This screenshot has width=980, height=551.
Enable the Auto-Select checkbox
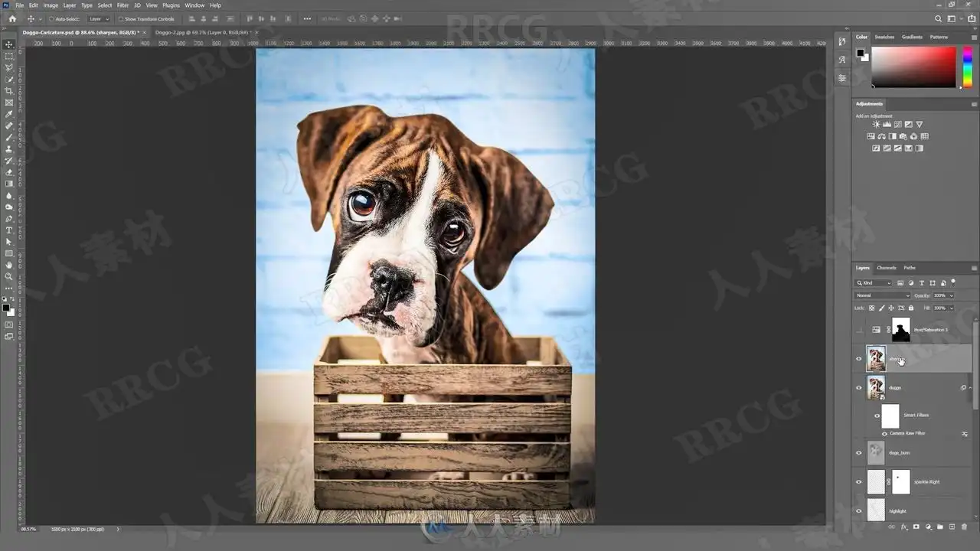pos(51,18)
